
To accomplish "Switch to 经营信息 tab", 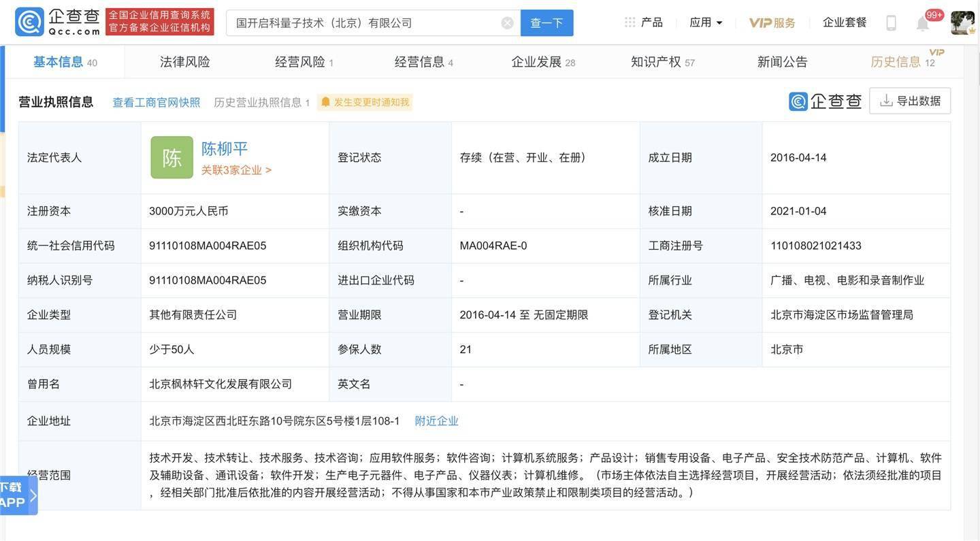I will pos(424,62).
